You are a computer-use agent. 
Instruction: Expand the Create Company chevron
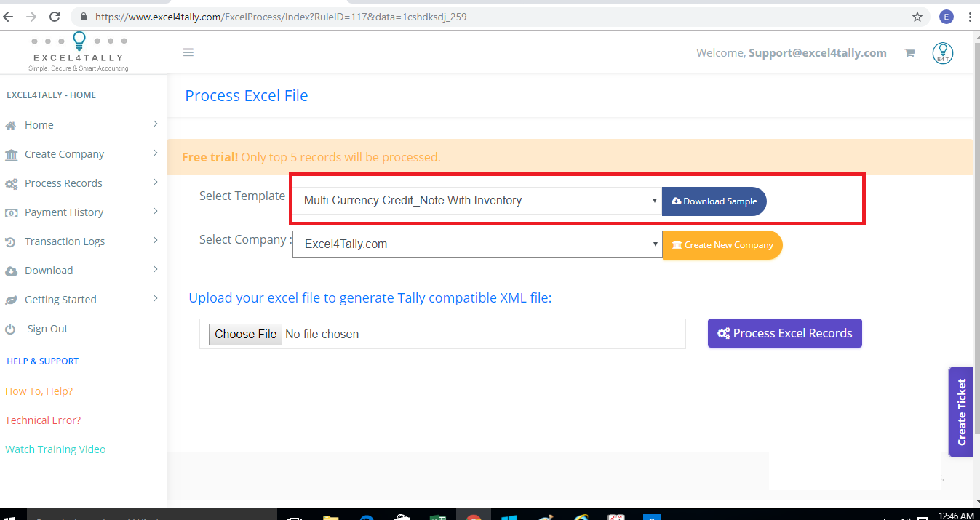coord(155,153)
